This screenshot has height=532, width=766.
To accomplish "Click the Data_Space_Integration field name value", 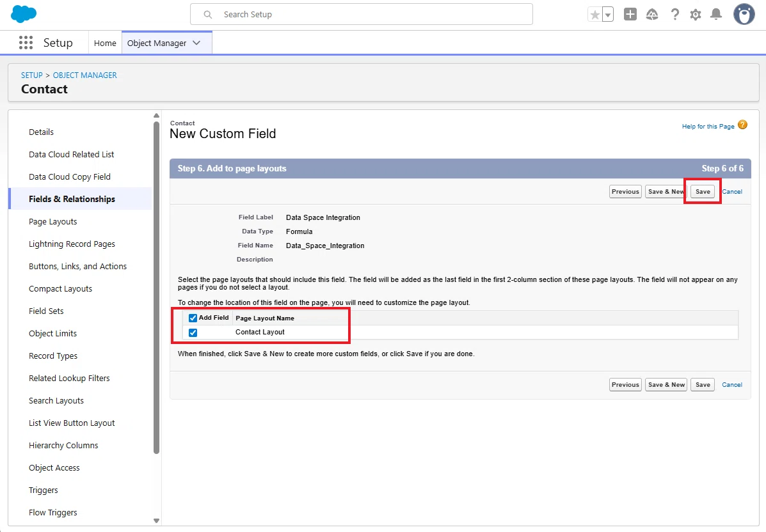I will coord(325,246).
